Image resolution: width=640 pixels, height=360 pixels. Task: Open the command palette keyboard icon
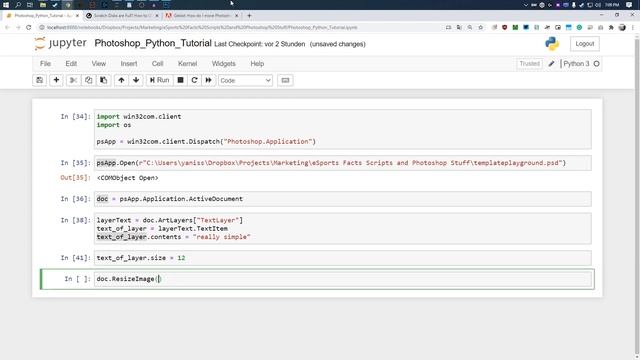click(x=285, y=80)
